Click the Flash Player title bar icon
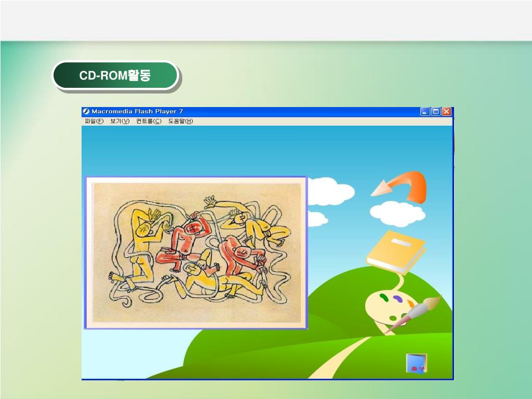The image size is (532, 399). (86, 111)
